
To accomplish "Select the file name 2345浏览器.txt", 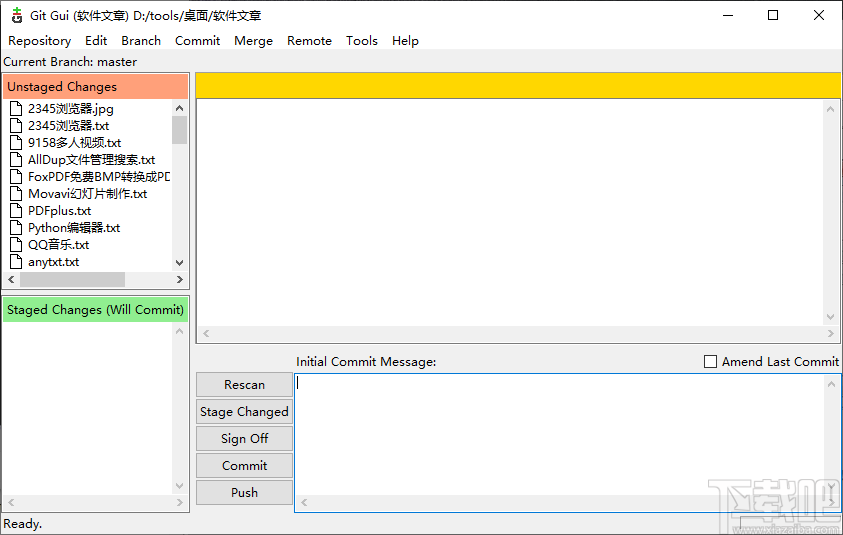I will (68, 126).
